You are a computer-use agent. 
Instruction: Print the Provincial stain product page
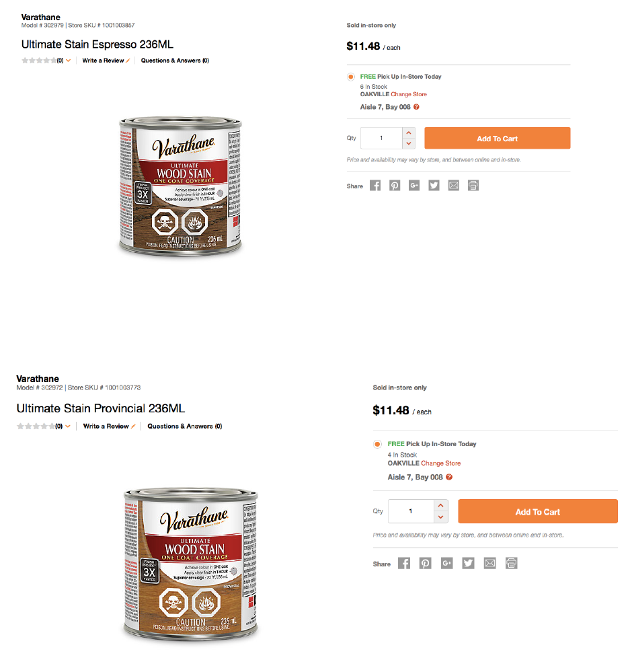coord(512,563)
